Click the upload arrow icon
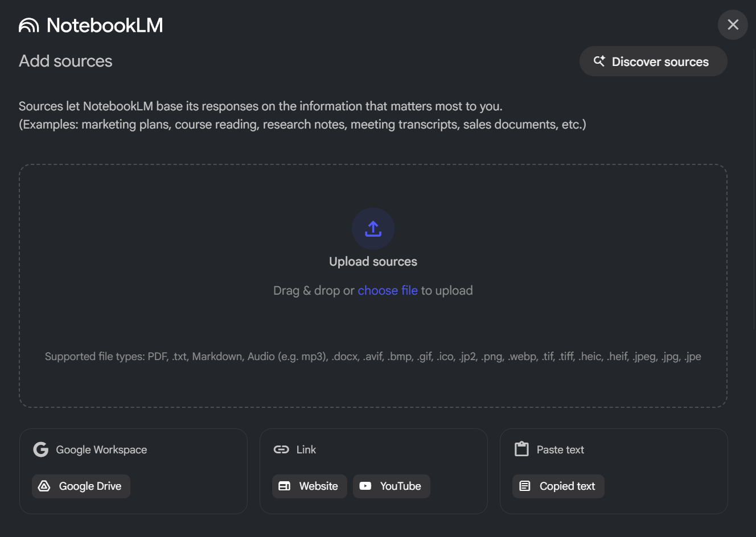The height and width of the screenshot is (537, 756). click(373, 229)
